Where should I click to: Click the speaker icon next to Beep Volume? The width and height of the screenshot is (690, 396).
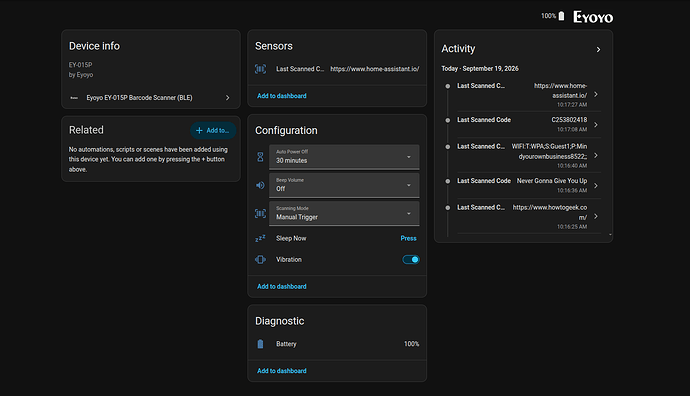[260, 185]
